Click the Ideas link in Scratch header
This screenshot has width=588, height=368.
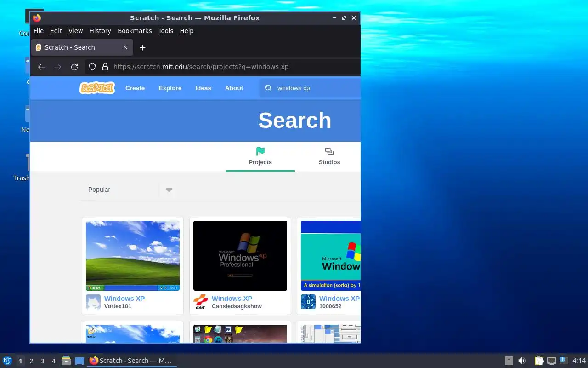203,88
